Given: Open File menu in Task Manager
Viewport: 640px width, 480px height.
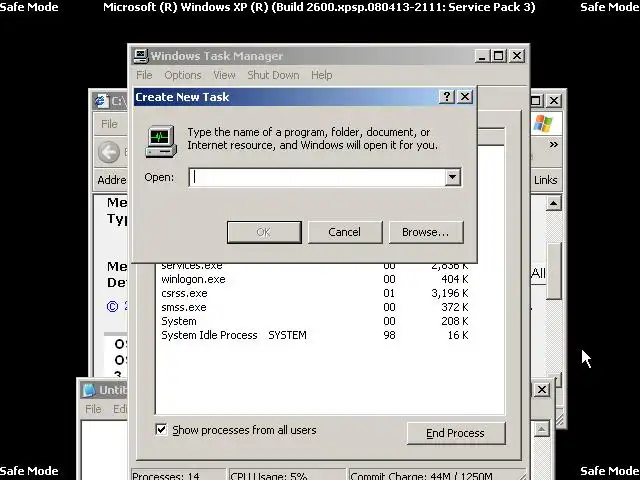Looking at the screenshot, I should coord(144,75).
